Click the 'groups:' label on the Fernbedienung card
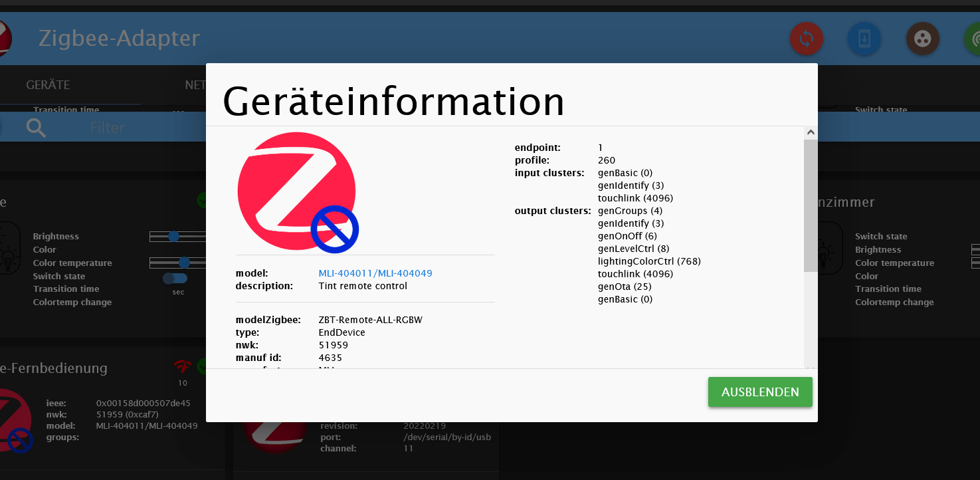Image resolution: width=980 pixels, height=480 pixels. coord(63,437)
